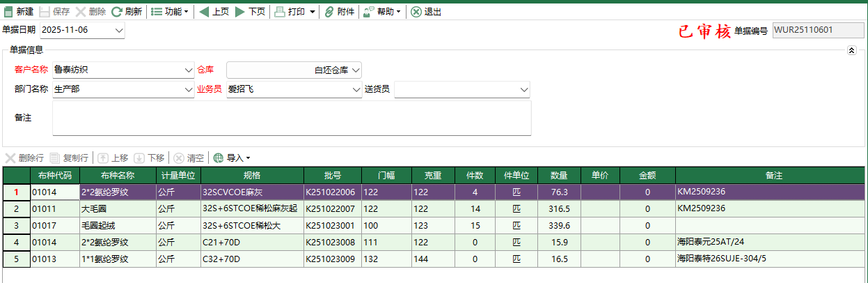The height and width of the screenshot is (283, 868).
Task: Click cell 大毛圈 in row 2
Action: 118,208
